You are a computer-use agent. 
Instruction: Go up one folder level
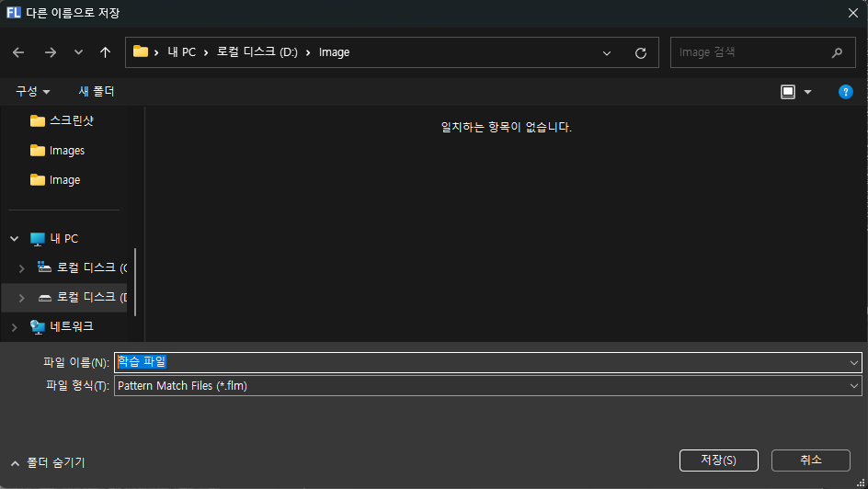click(x=105, y=52)
